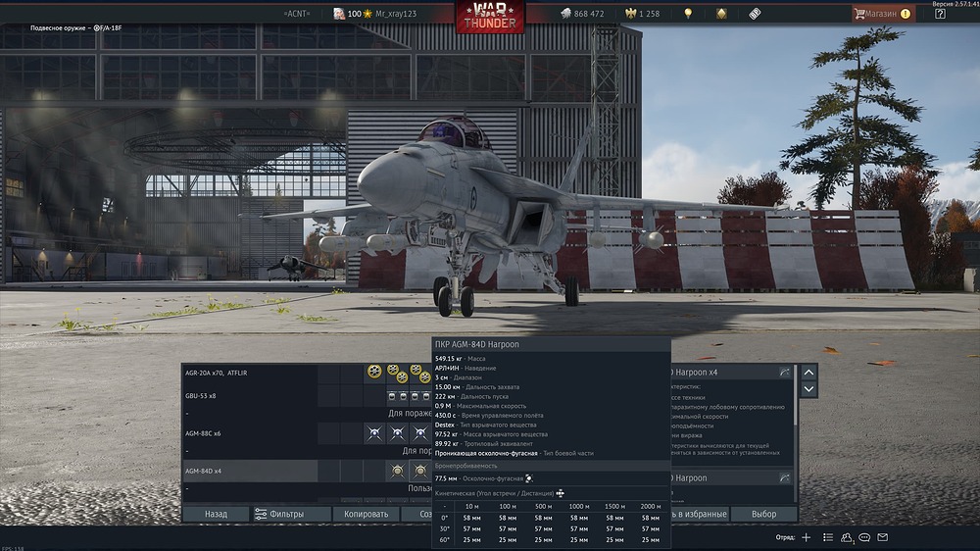Image resolution: width=980 pixels, height=551 pixels.
Task: Click the curve icon beside Harpoon x4
Action: [x=784, y=373]
